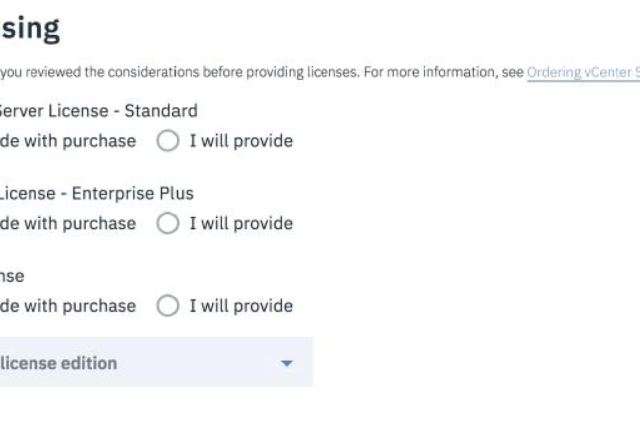Click "I will provide" text in the last license row

coord(241,306)
